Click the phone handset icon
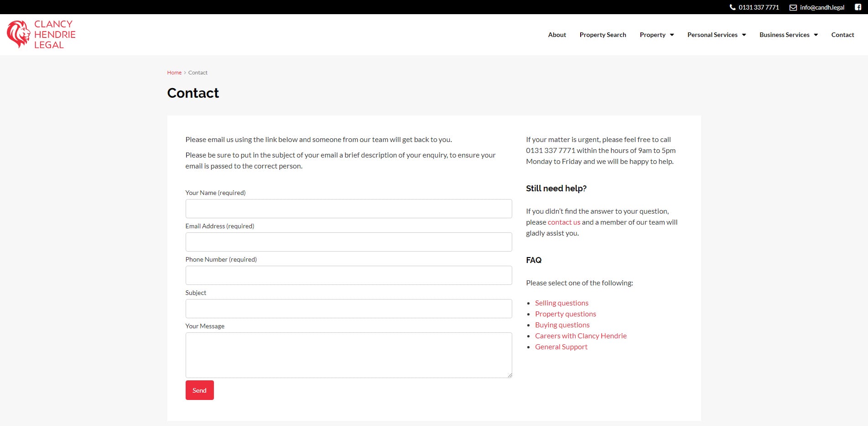 733,7
